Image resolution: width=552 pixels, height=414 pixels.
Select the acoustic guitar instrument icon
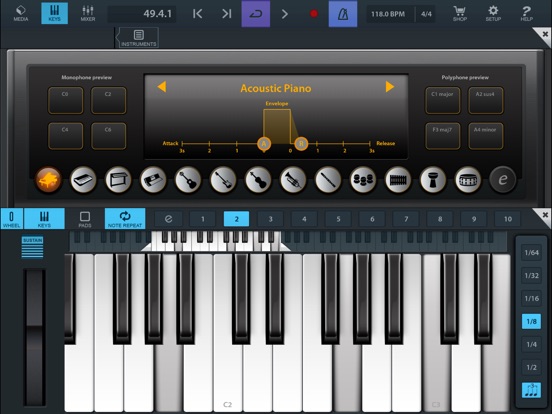click(x=188, y=180)
